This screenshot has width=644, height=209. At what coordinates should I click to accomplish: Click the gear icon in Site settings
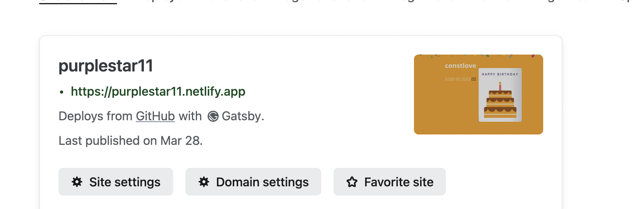(x=77, y=182)
